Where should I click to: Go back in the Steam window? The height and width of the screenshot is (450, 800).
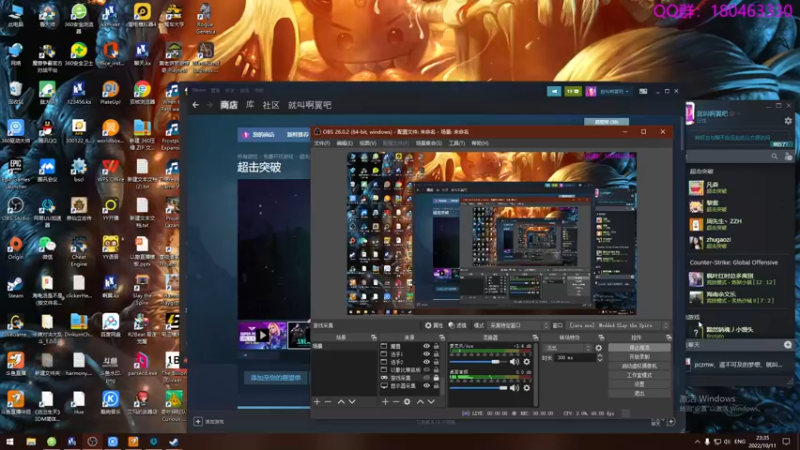click(195, 105)
